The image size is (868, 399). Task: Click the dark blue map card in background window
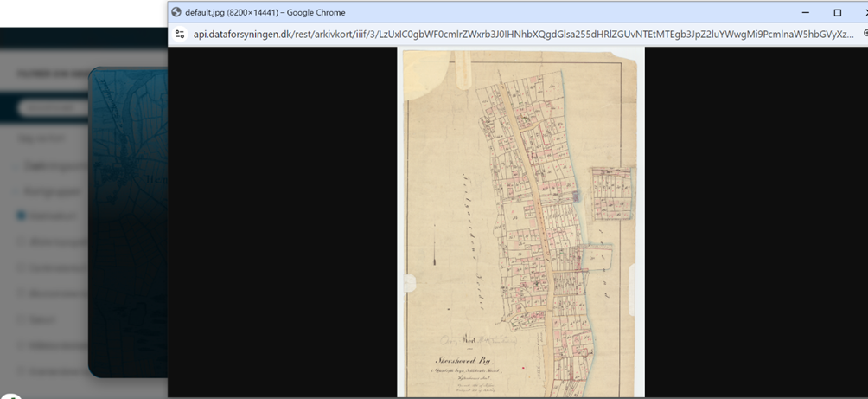(x=128, y=222)
